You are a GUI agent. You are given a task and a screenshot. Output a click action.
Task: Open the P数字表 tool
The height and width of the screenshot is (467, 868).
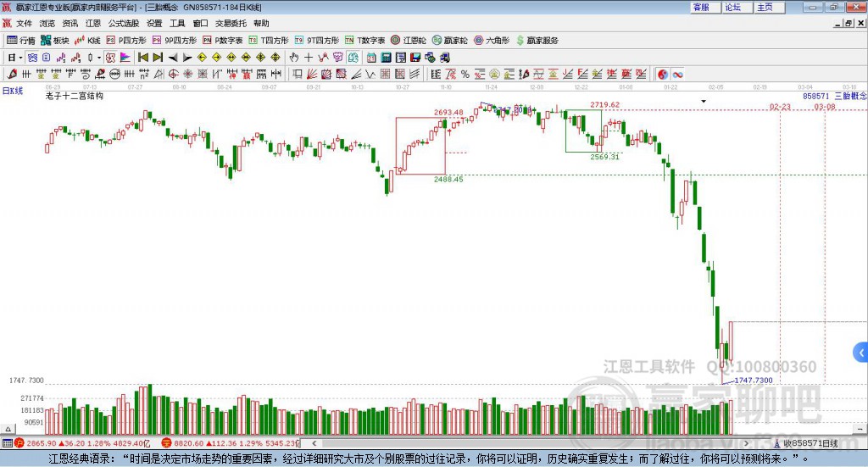click(x=223, y=41)
